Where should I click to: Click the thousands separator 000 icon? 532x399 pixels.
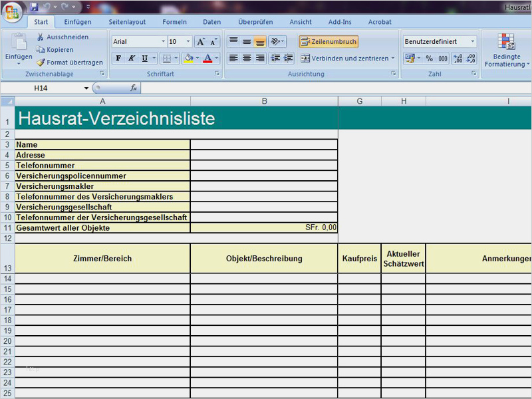click(442, 59)
